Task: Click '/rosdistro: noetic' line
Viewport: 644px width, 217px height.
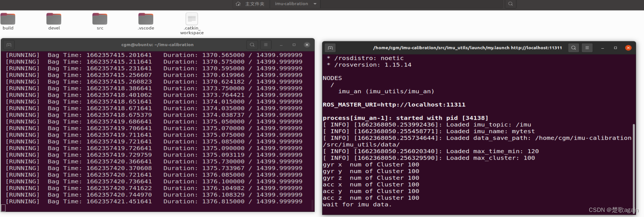Action: [x=365, y=58]
